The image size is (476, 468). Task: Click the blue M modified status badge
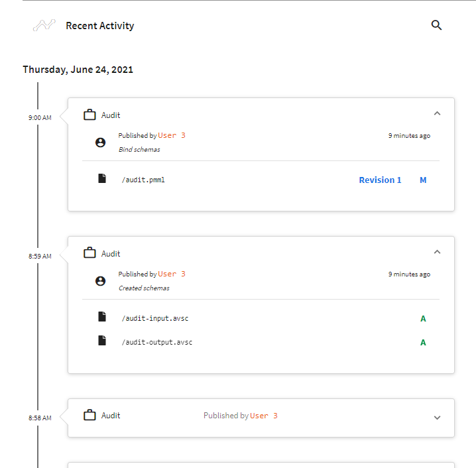coord(423,180)
